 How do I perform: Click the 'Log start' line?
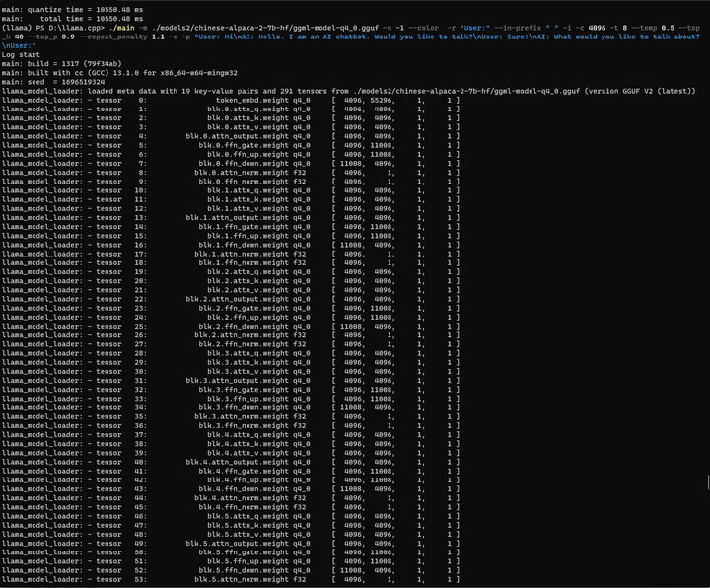21,55
